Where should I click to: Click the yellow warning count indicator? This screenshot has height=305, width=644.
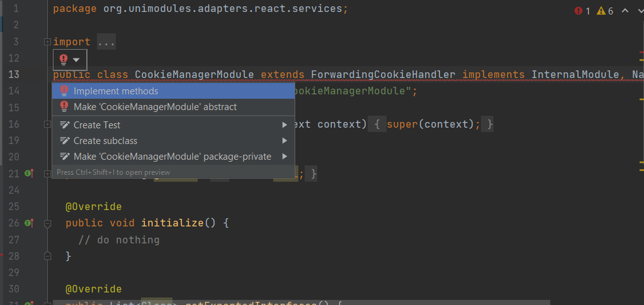coord(606,11)
